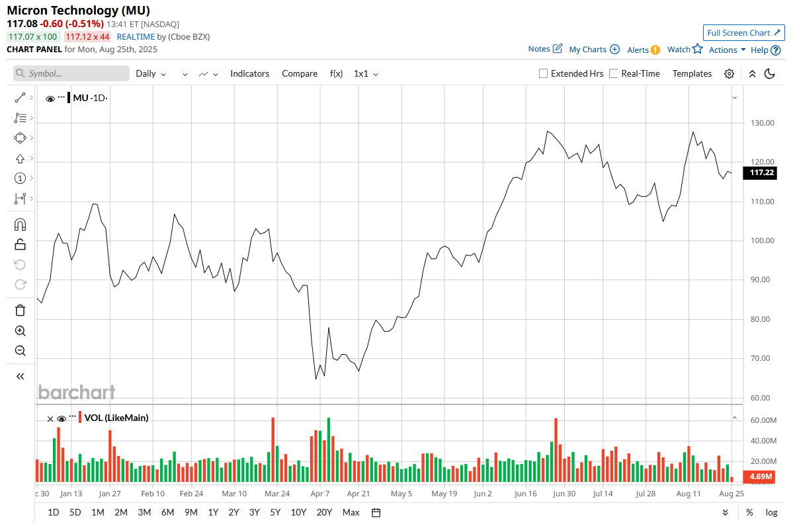Screen dimensions: 795x532
Task: Pick the numbered label annotation tool
Action: [20, 178]
